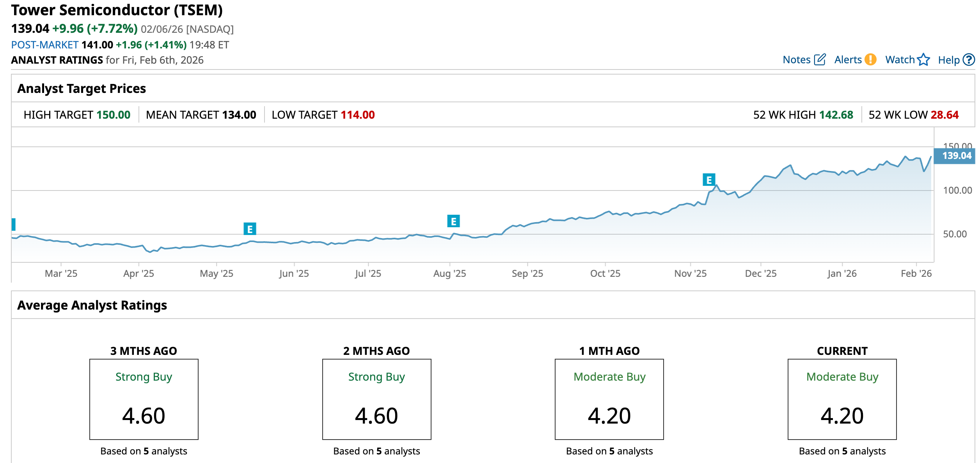980x463 pixels.
Task: Click the earnings E marker near May '25
Action: pyautogui.click(x=250, y=229)
